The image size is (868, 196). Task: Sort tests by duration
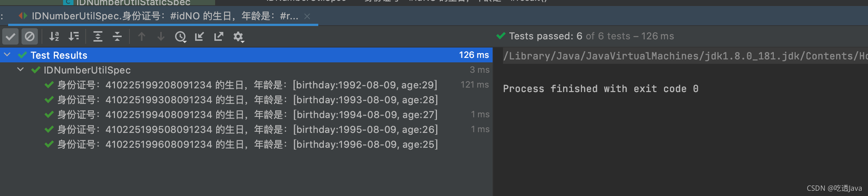[74, 36]
